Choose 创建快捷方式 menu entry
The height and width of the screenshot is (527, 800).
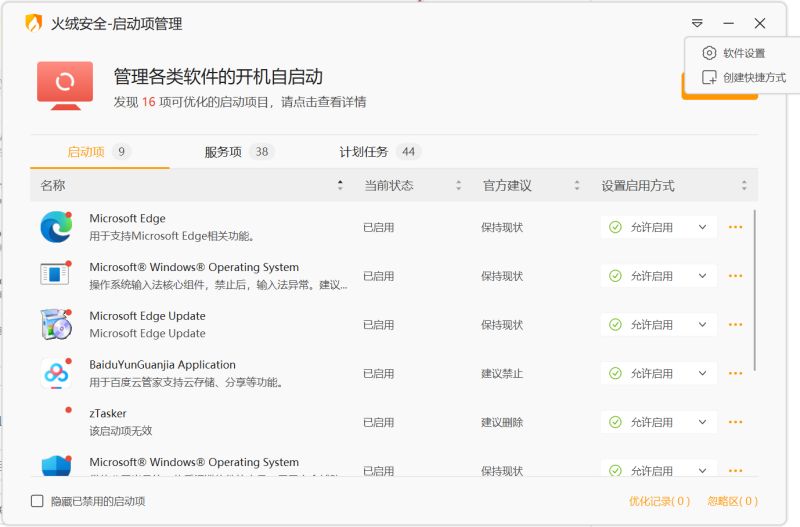coord(744,78)
